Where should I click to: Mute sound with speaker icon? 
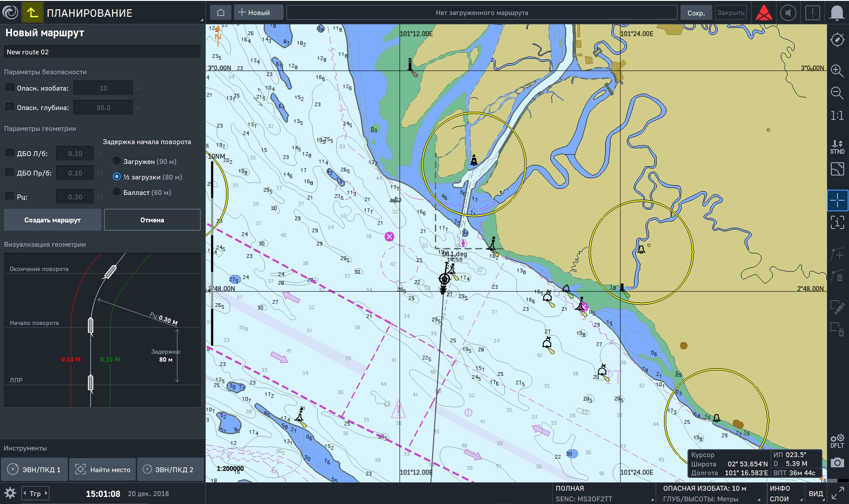[788, 13]
